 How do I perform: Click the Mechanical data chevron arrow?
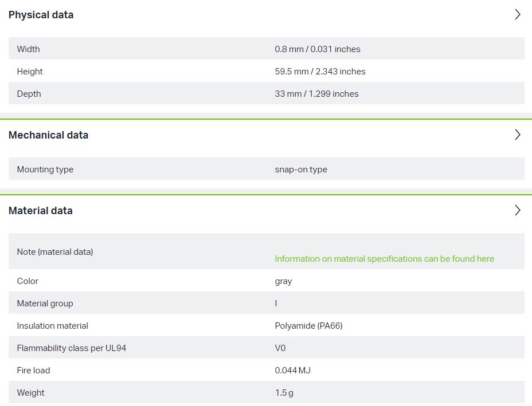coord(517,135)
